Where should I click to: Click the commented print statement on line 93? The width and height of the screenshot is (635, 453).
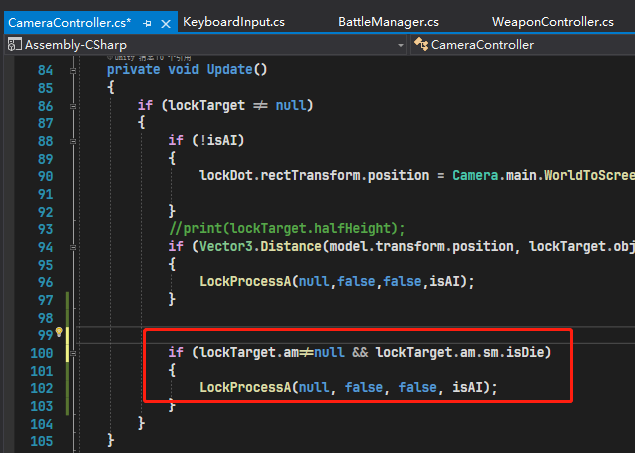(287, 228)
